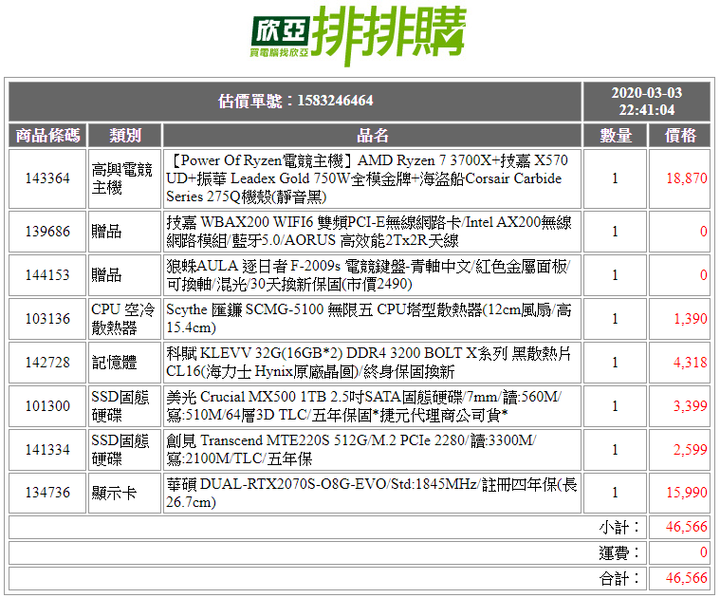Click the 合計 label

(x=619, y=579)
